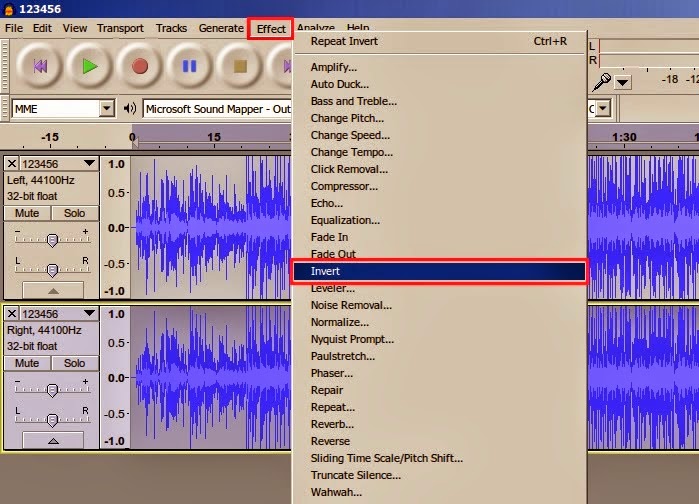Image resolution: width=699 pixels, height=504 pixels.
Task: Open Noise Removal... effect
Action: (439, 305)
